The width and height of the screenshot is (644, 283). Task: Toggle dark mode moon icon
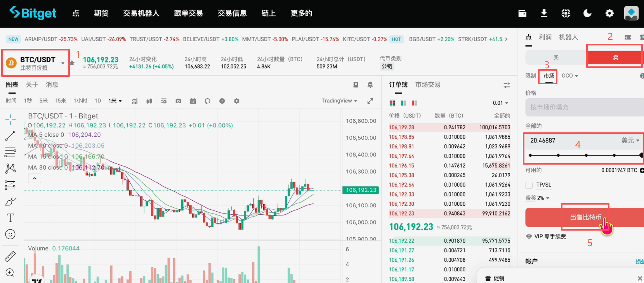[x=587, y=14]
